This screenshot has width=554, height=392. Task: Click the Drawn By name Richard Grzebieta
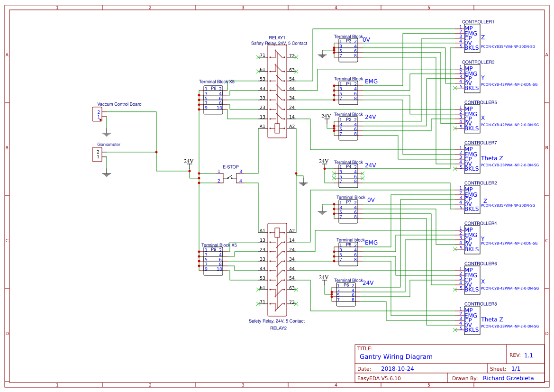point(509,378)
